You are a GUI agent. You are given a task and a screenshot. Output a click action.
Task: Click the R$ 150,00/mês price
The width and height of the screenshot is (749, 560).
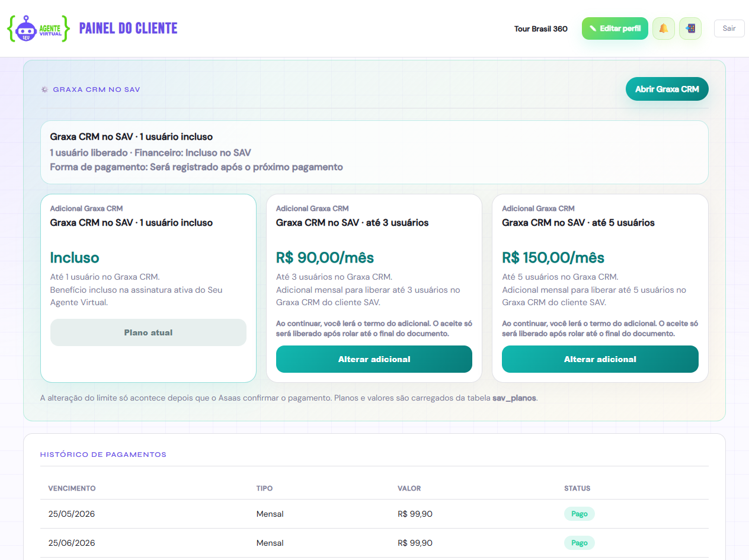click(553, 258)
